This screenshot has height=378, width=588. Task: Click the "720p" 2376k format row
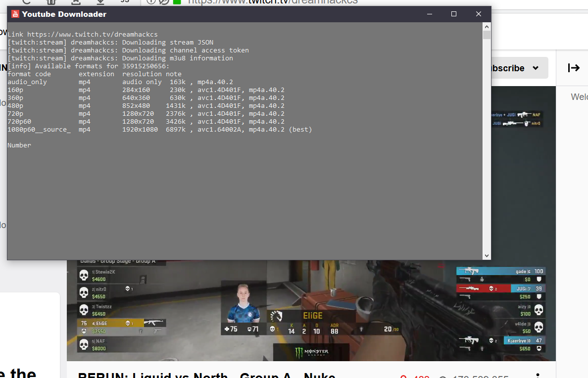(x=146, y=114)
